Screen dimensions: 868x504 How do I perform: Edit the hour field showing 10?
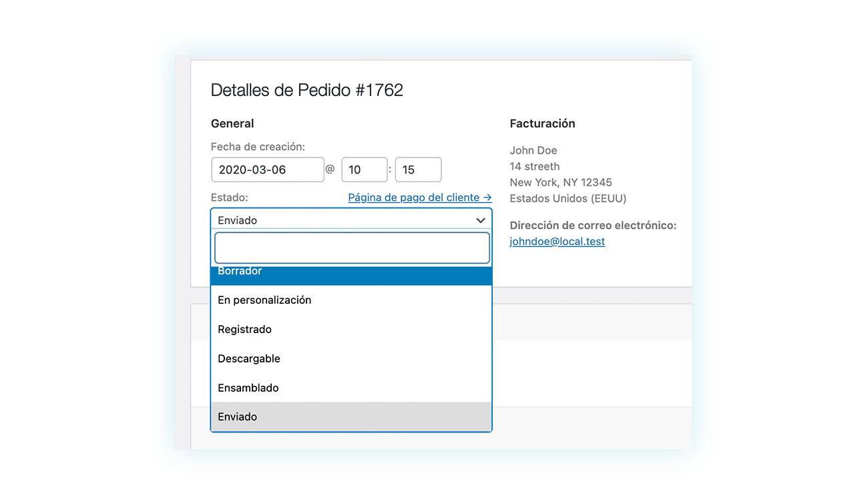(365, 170)
